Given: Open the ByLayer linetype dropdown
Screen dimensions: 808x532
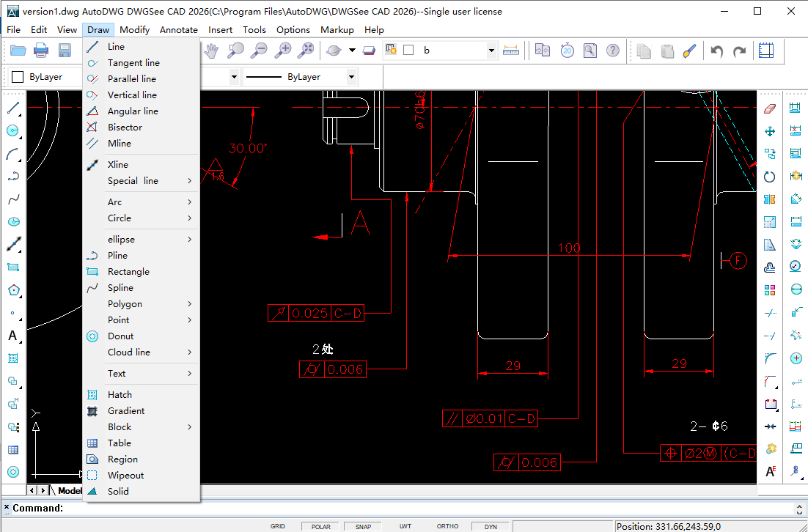Looking at the screenshot, I should click(351, 77).
